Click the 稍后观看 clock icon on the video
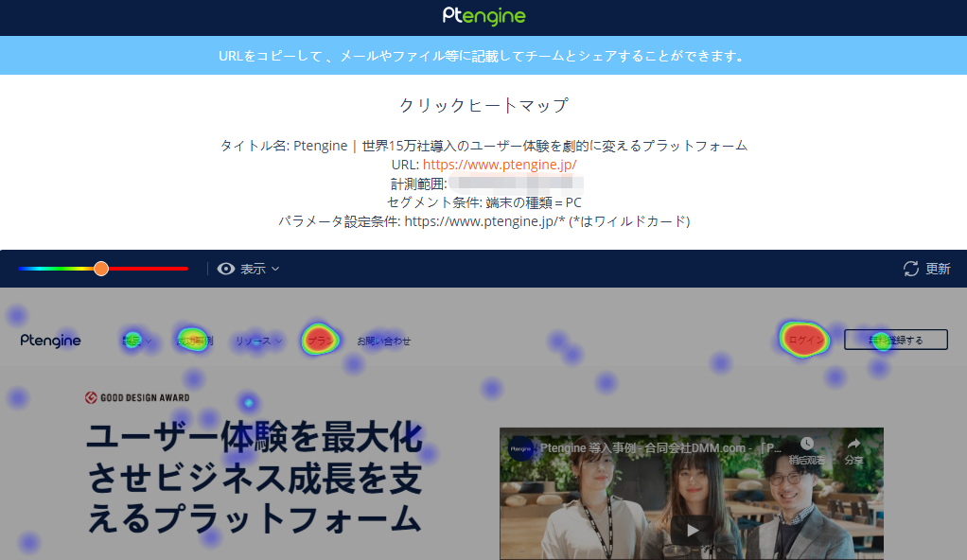Viewport: 967px width, 560px height. point(807,444)
